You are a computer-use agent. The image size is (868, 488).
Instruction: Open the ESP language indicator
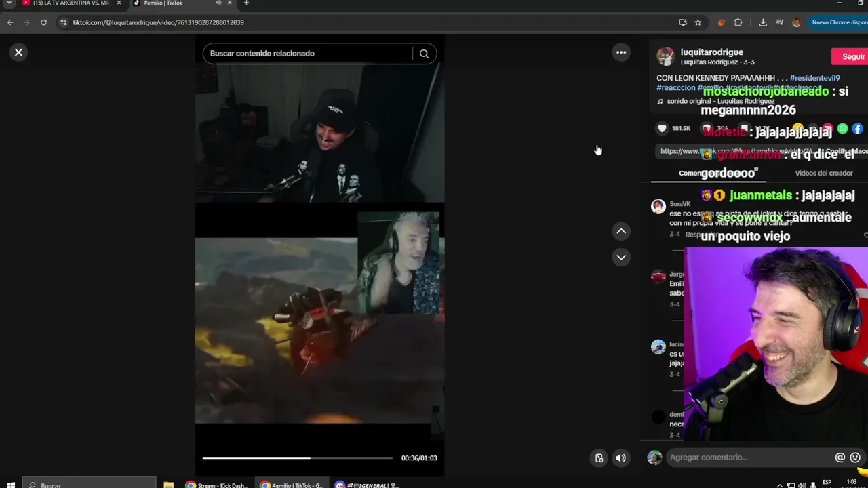tap(827, 483)
